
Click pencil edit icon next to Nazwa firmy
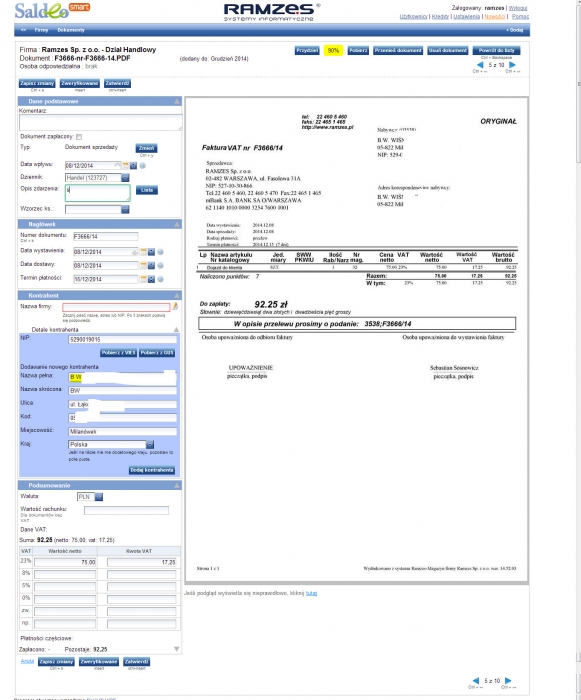click(x=175, y=307)
